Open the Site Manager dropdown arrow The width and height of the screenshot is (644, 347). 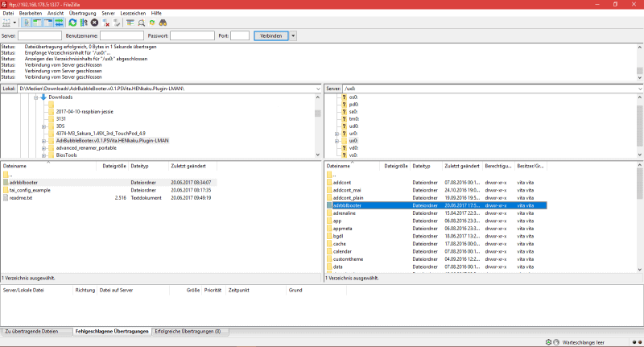tap(14, 23)
